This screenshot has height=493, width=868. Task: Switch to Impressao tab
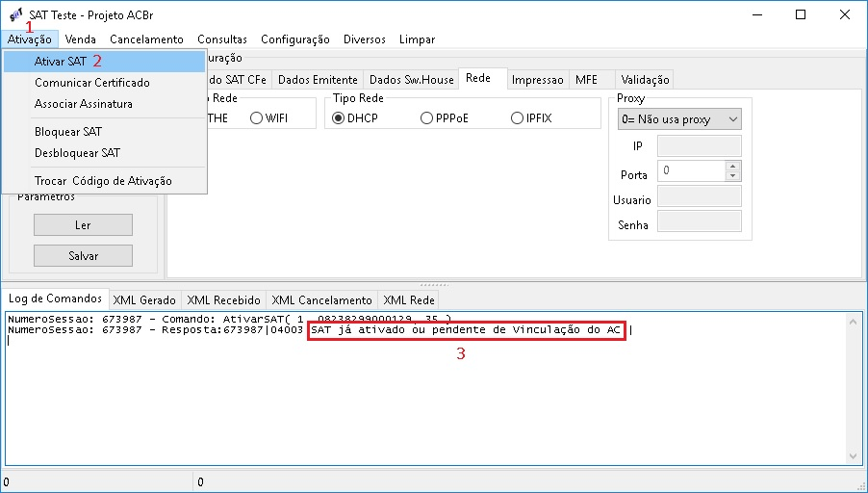[538, 80]
